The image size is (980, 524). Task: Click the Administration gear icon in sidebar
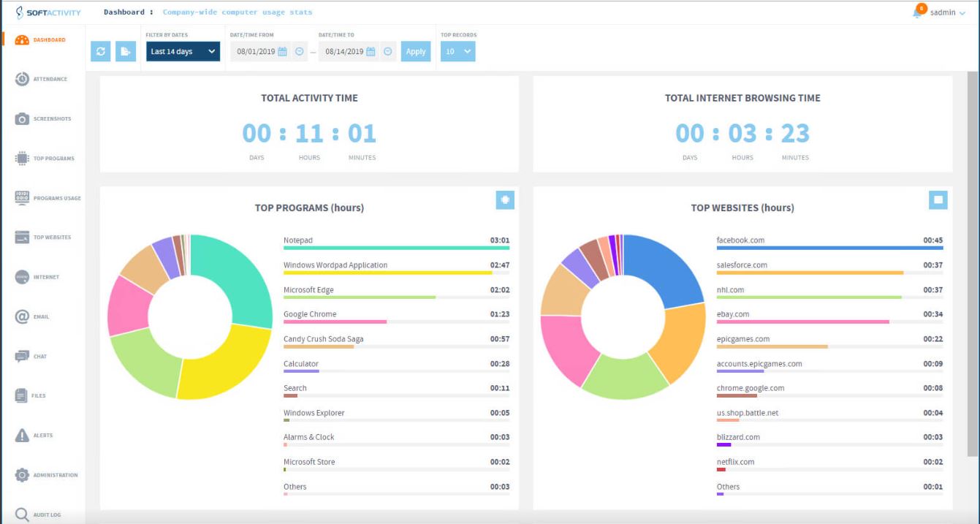pyautogui.click(x=22, y=475)
